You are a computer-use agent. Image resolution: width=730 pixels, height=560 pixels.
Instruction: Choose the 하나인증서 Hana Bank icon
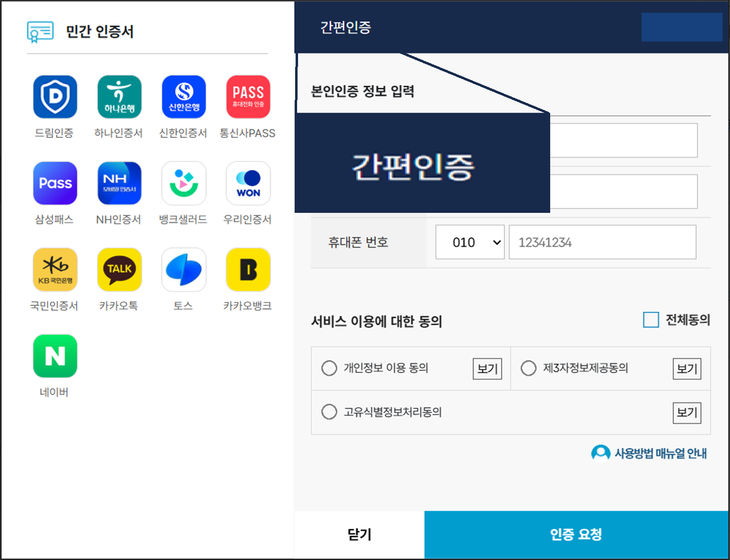120,97
